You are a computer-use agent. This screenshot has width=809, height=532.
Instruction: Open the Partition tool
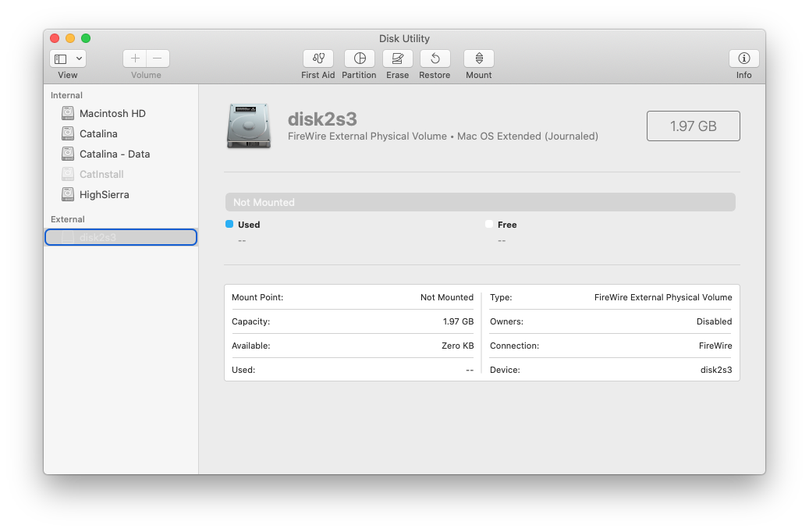coord(359,59)
